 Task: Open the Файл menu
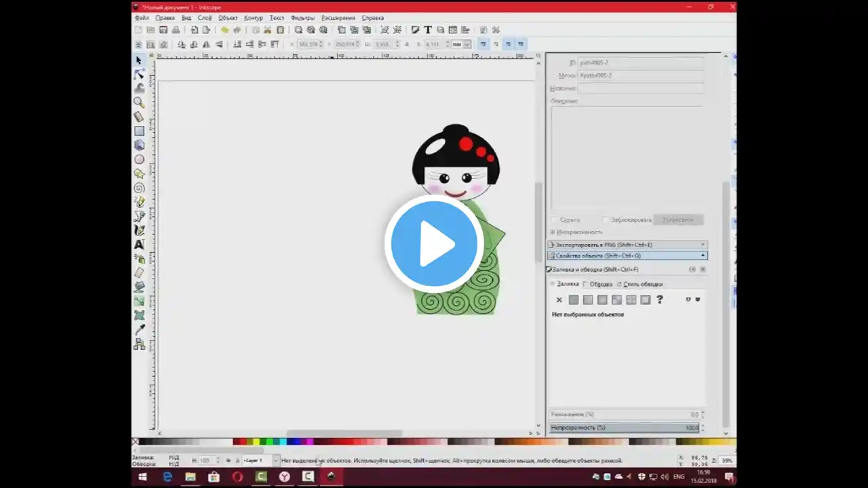tap(142, 18)
